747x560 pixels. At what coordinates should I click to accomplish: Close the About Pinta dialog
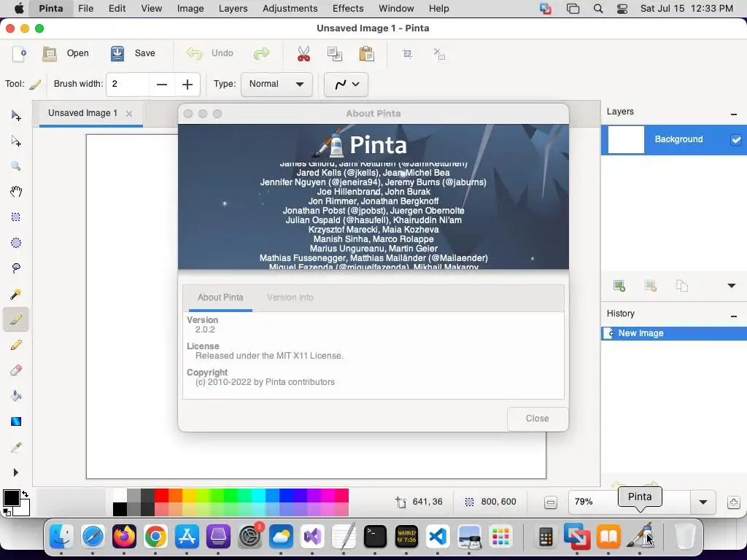click(x=538, y=419)
